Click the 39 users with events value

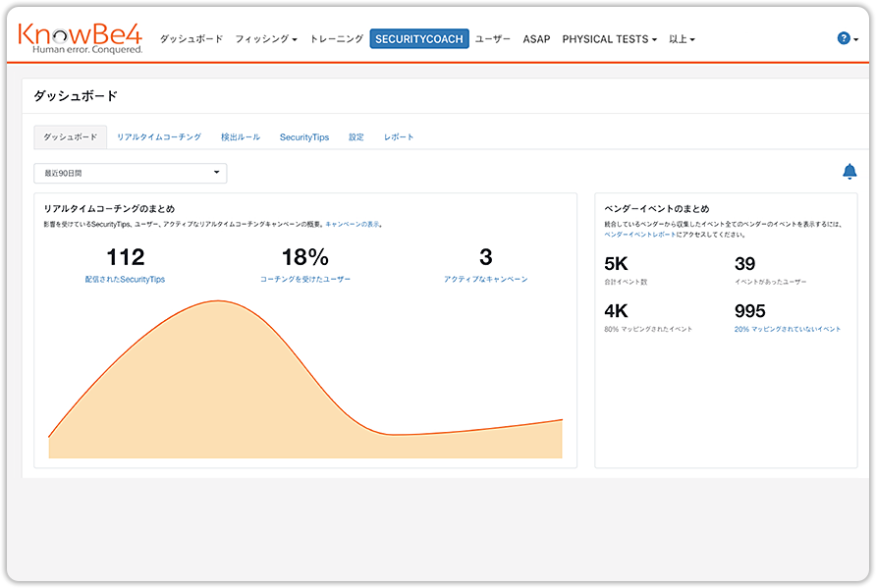(744, 263)
